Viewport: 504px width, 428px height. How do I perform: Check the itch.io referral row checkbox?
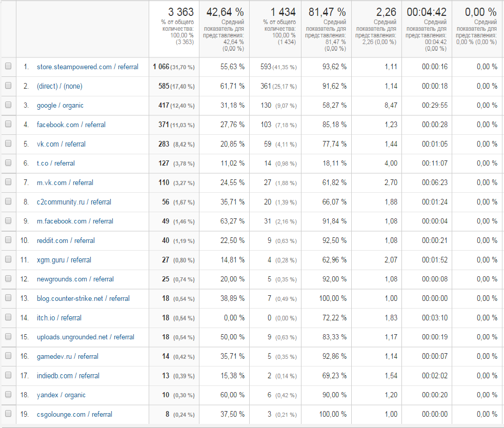coord(8,318)
